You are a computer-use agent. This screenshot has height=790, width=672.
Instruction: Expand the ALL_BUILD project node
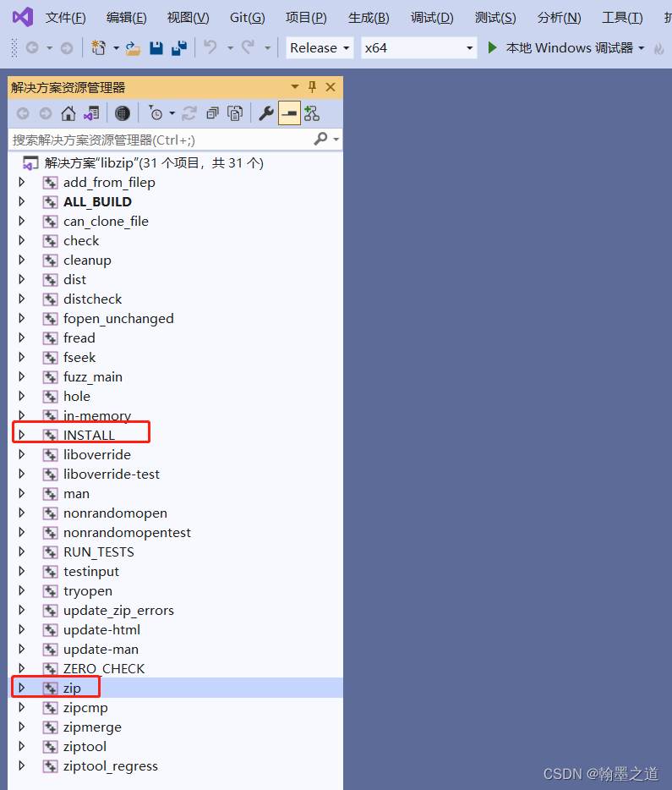click(x=22, y=201)
